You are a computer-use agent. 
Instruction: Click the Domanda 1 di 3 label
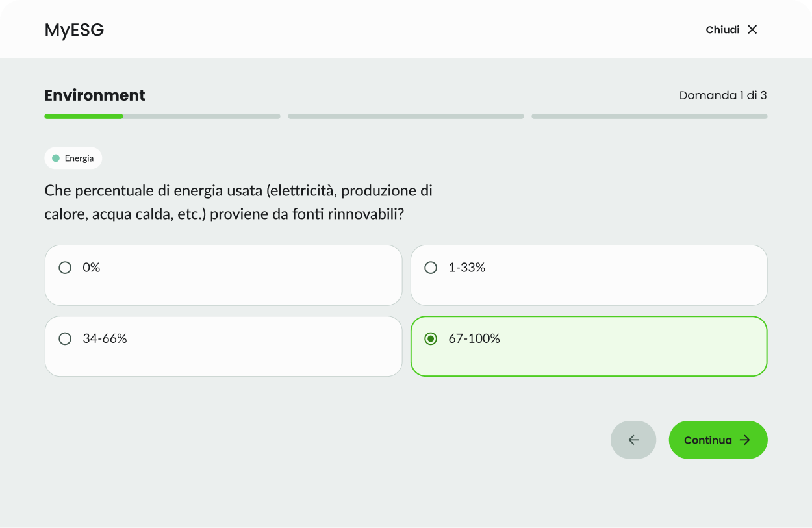point(722,95)
